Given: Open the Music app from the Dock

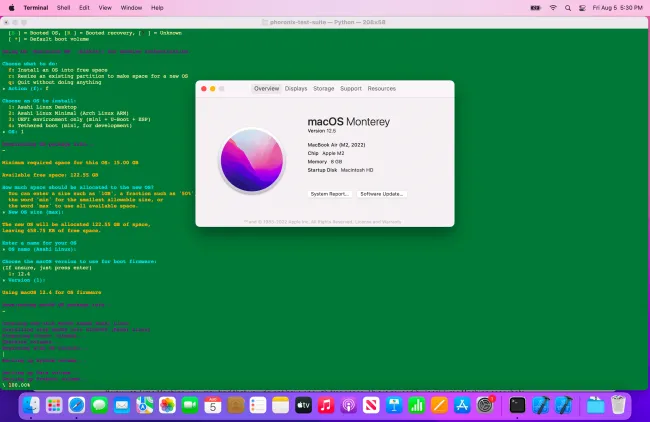Looking at the screenshot, I should tap(326, 405).
